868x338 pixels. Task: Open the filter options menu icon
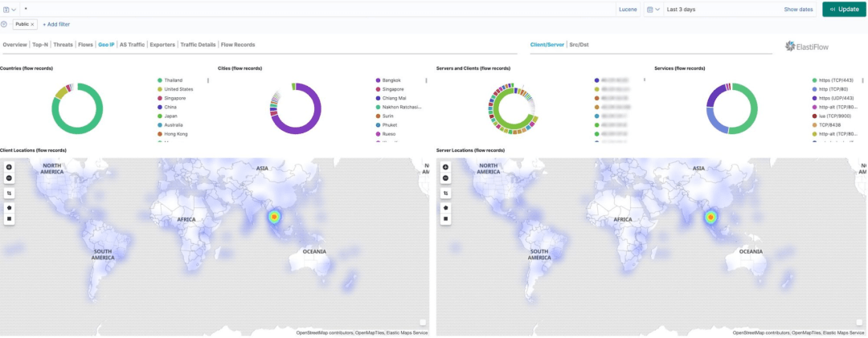(4, 24)
